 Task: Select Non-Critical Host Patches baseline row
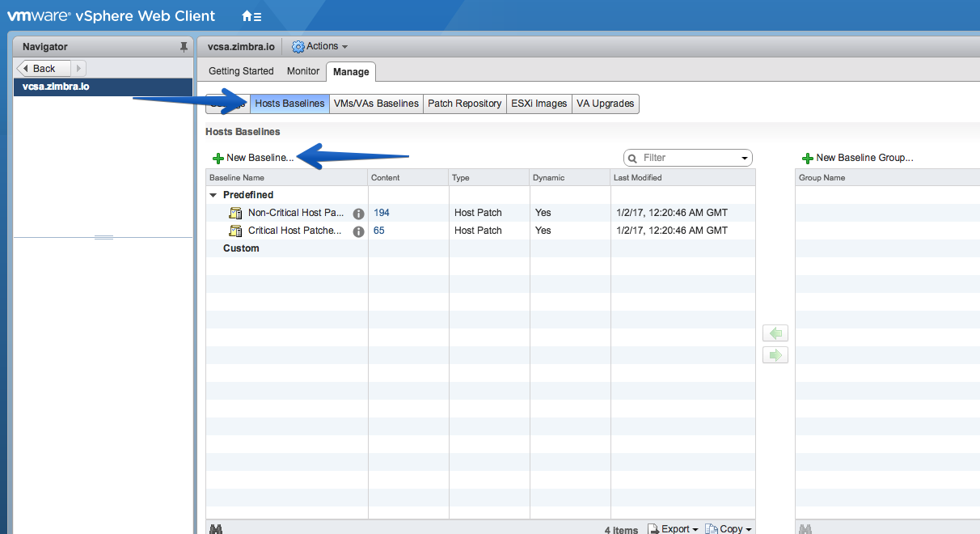point(480,213)
